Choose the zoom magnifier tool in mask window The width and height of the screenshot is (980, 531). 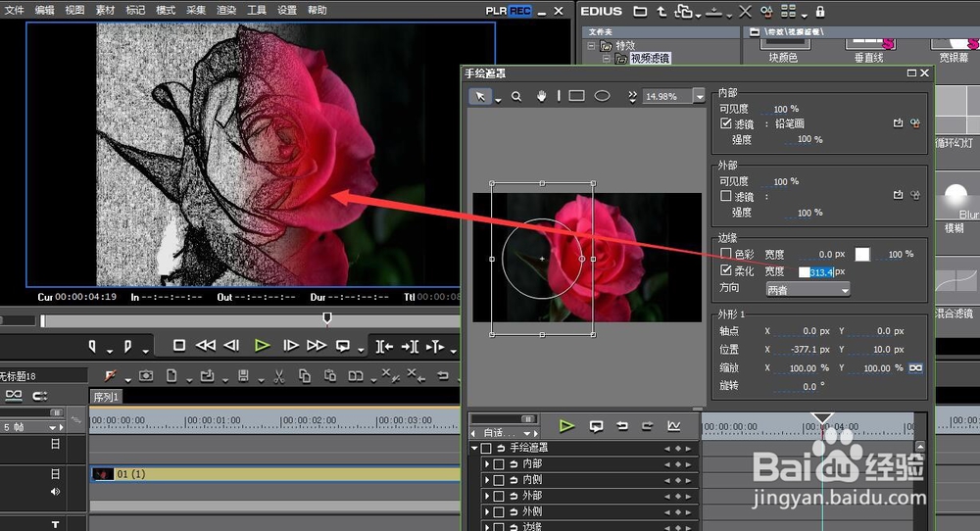click(x=516, y=96)
